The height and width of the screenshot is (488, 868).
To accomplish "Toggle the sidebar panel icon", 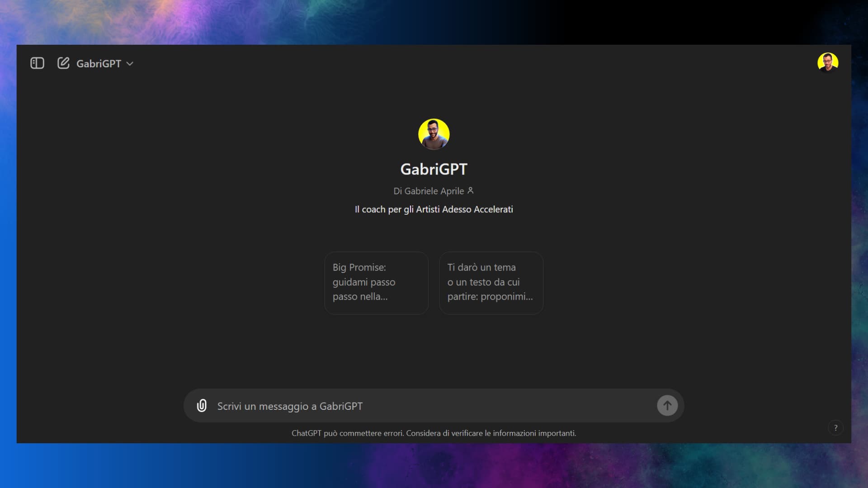I will [x=37, y=63].
